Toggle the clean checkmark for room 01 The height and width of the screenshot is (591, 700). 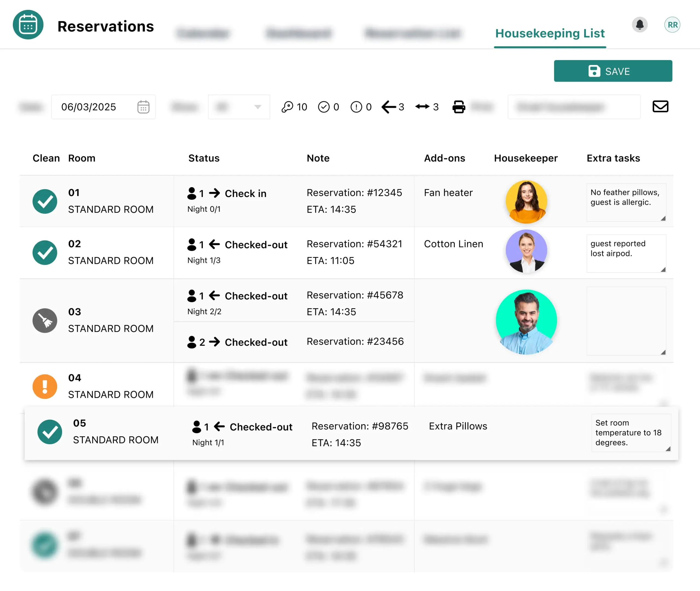45,201
